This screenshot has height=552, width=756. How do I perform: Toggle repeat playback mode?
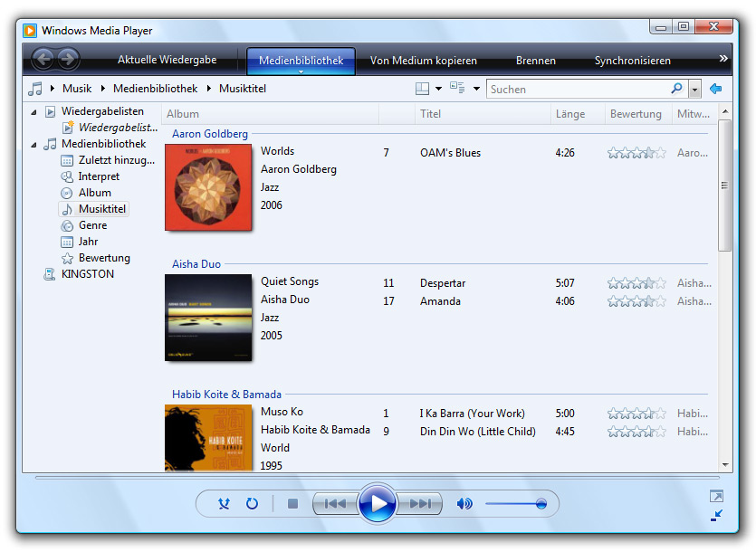[x=253, y=504]
